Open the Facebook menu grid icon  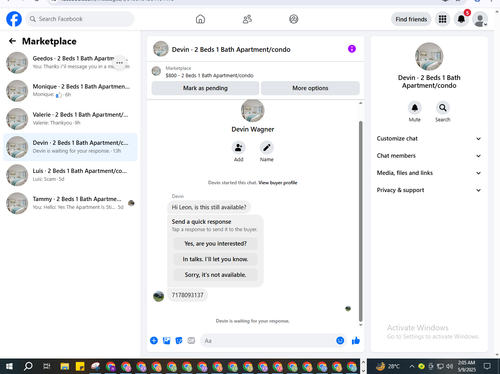[442, 19]
